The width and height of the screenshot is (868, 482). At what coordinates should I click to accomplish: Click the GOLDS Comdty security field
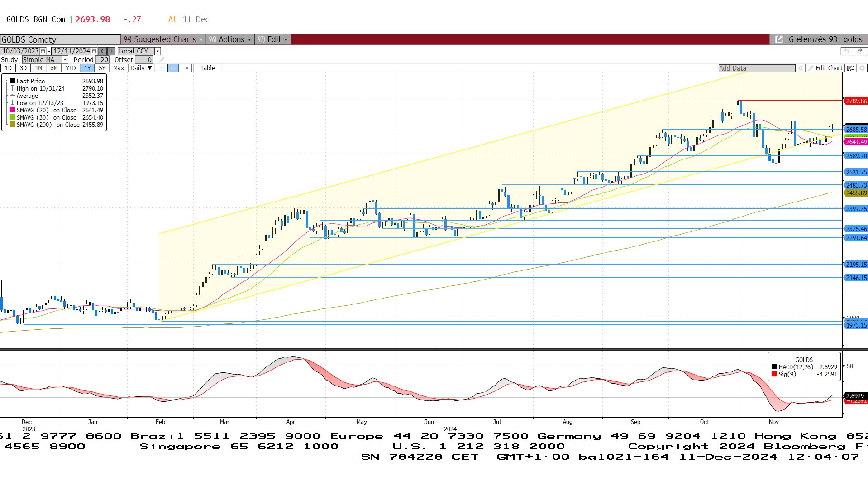click(x=60, y=39)
